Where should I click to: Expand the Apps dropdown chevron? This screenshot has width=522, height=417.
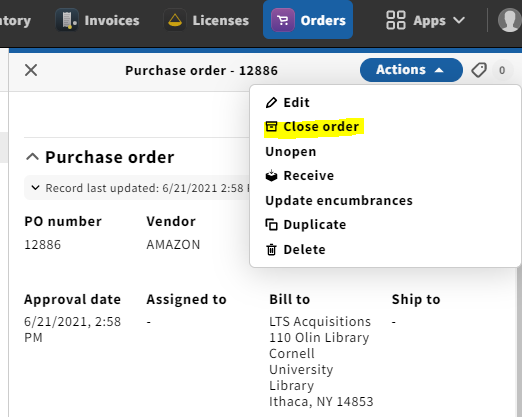[459, 20]
